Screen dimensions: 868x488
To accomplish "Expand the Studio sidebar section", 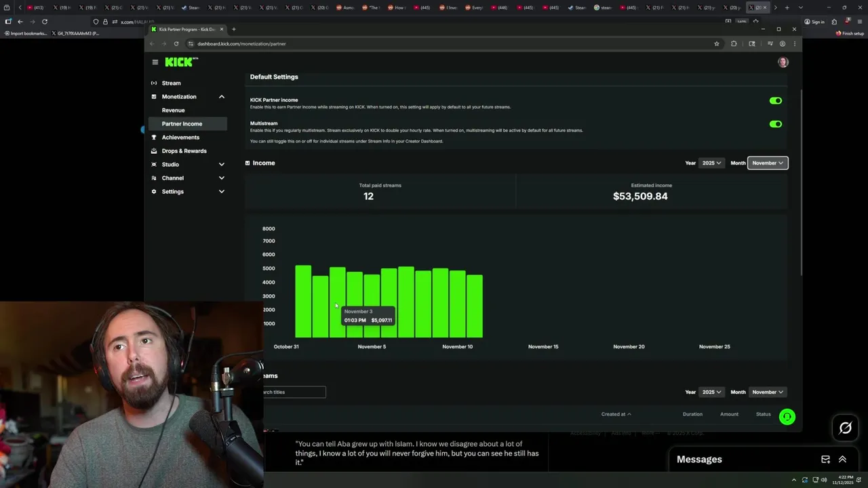I will pyautogui.click(x=221, y=164).
